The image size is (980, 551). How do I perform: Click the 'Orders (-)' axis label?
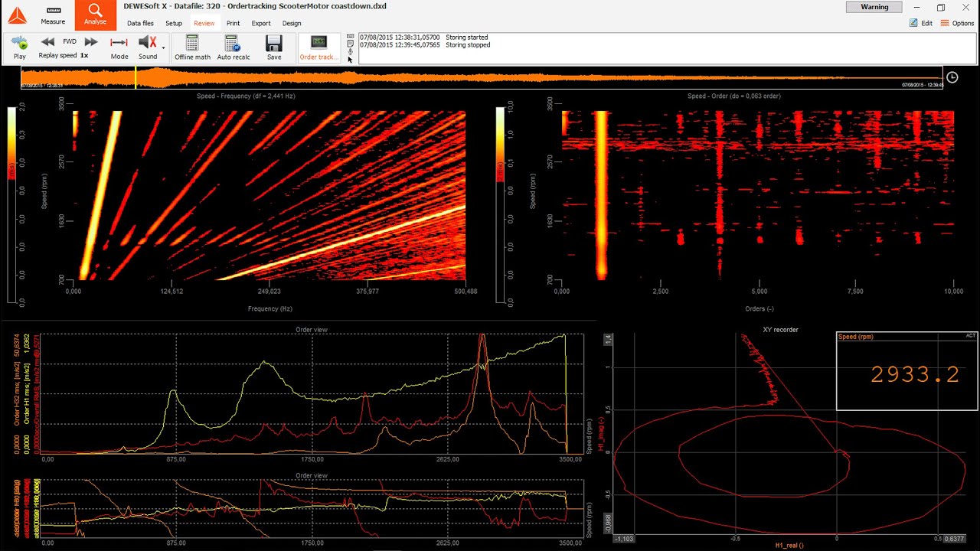pyautogui.click(x=759, y=308)
